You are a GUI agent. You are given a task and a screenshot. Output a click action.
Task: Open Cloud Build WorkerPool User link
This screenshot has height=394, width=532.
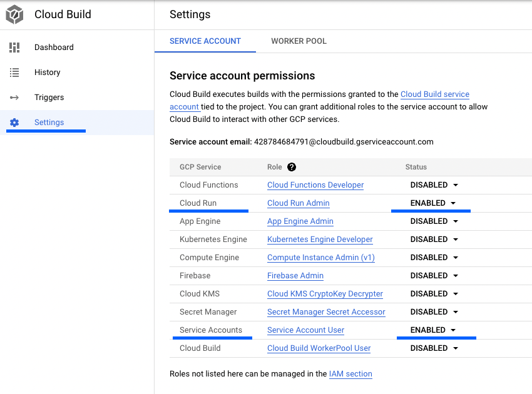[x=319, y=348]
